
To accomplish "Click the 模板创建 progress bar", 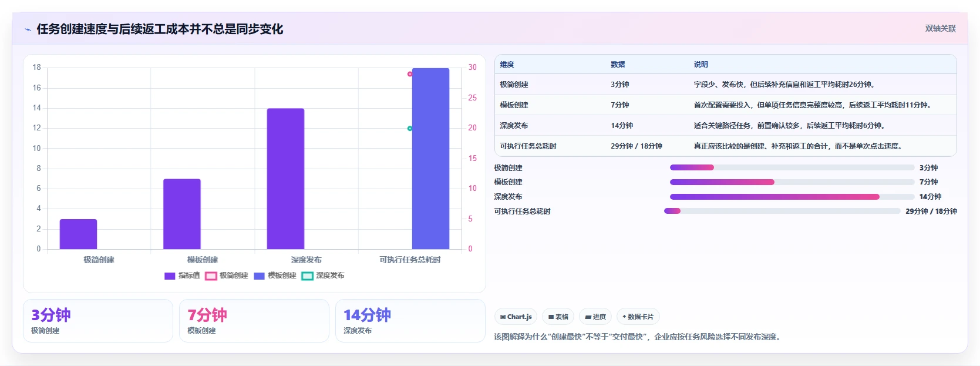I will [792, 182].
